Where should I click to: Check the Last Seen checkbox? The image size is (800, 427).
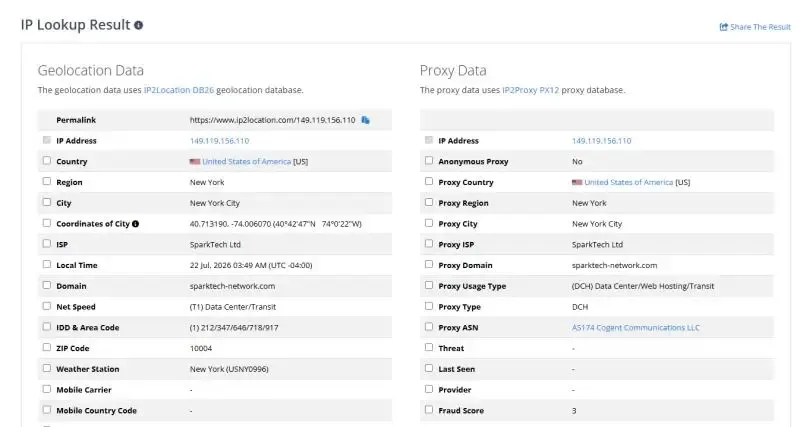click(x=429, y=368)
